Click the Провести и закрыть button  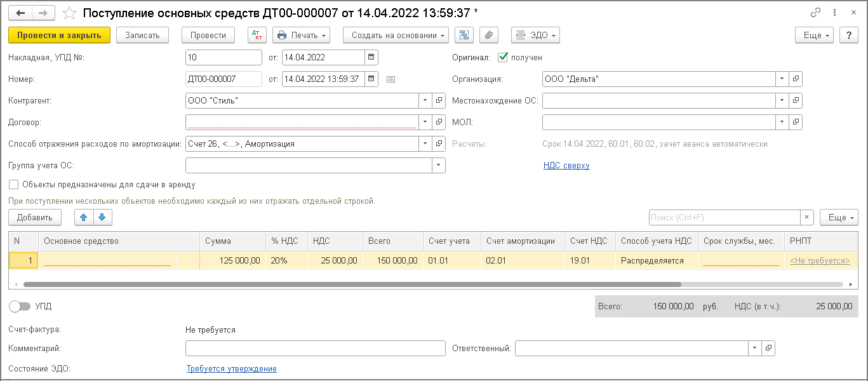(59, 35)
